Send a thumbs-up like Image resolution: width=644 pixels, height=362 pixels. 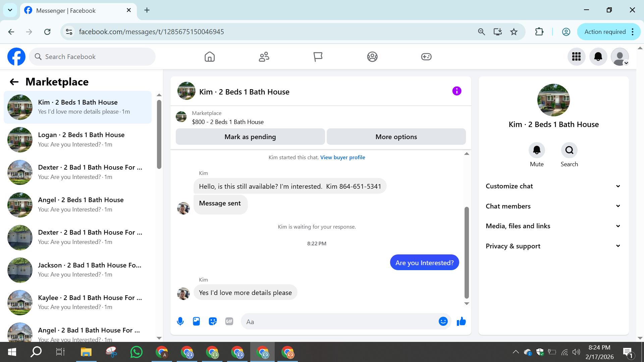[x=461, y=321]
